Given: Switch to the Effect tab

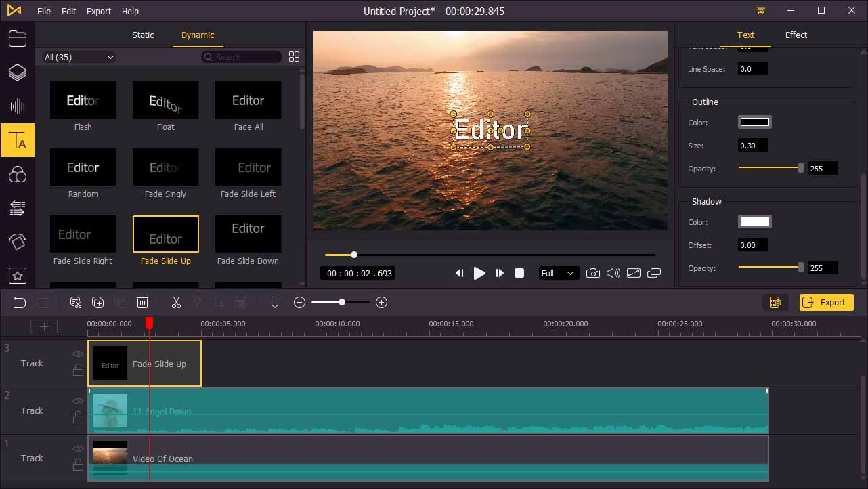Looking at the screenshot, I should click(796, 35).
